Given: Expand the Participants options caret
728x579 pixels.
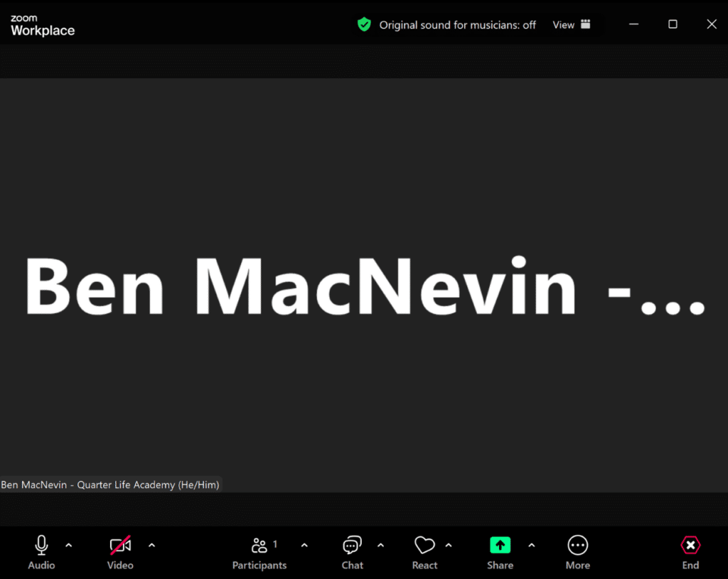Looking at the screenshot, I should tap(304, 546).
